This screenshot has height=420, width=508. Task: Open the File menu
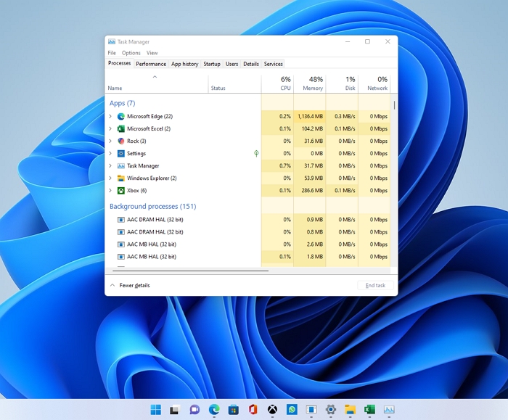point(112,53)
